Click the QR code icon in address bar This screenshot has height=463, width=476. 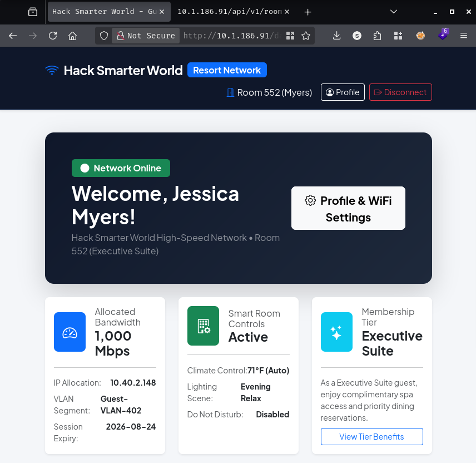click(290, 36)
